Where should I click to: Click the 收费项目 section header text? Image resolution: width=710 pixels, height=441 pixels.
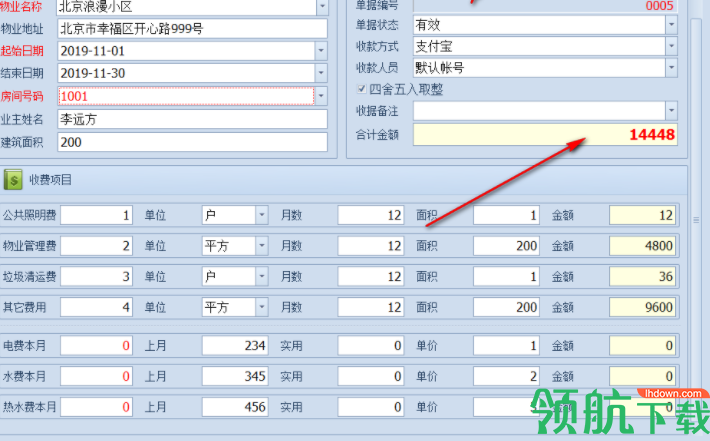click(50, 180)
